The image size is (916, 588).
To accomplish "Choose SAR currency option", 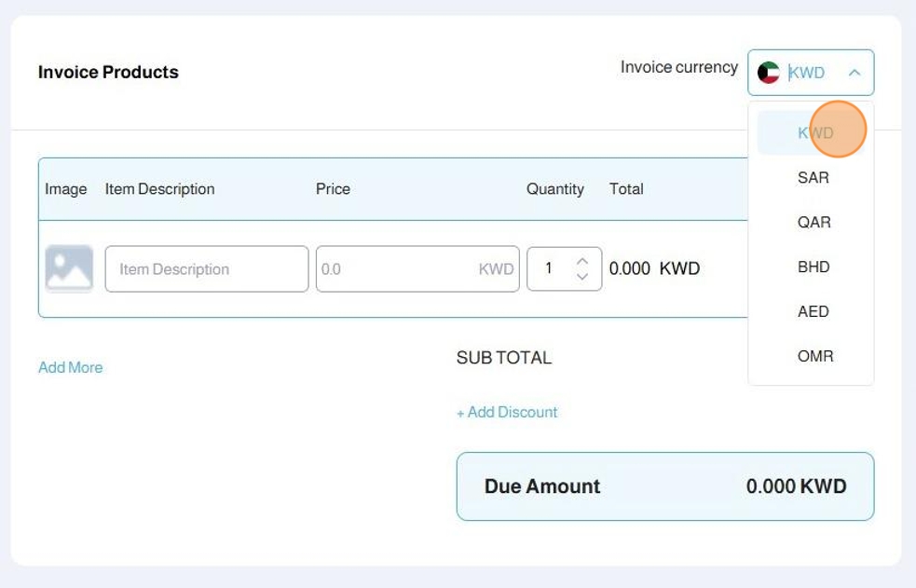I will [x=813, y=178].
